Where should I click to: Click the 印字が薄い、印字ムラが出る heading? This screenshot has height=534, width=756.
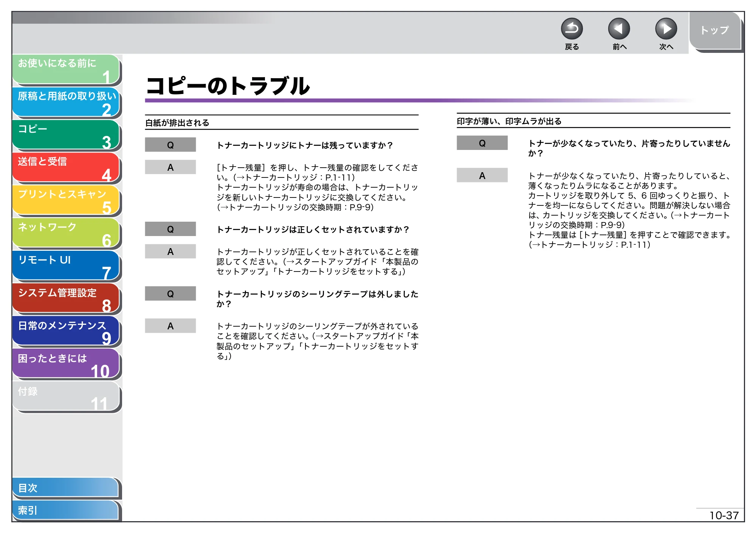pos(509,121)
